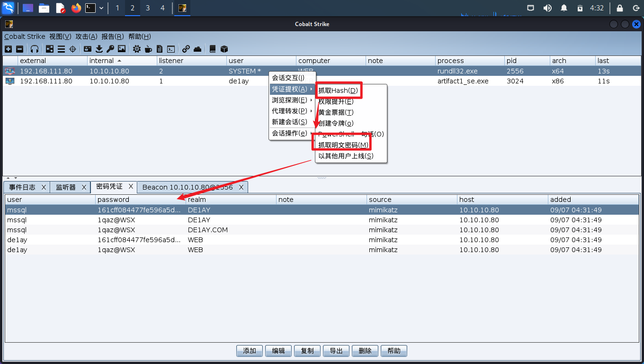
Task: Expand the terminal launcher dropdown chevron
Action: pos(101,8)
